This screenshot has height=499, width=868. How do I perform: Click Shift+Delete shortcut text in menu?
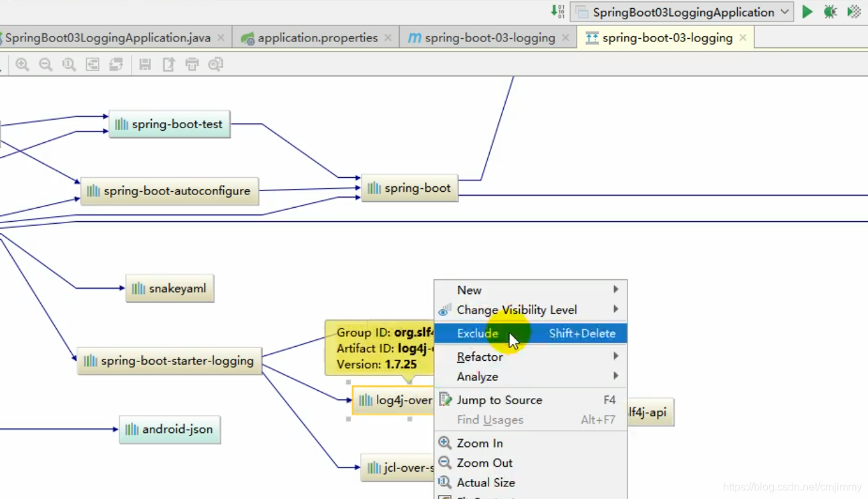[582, 333]
